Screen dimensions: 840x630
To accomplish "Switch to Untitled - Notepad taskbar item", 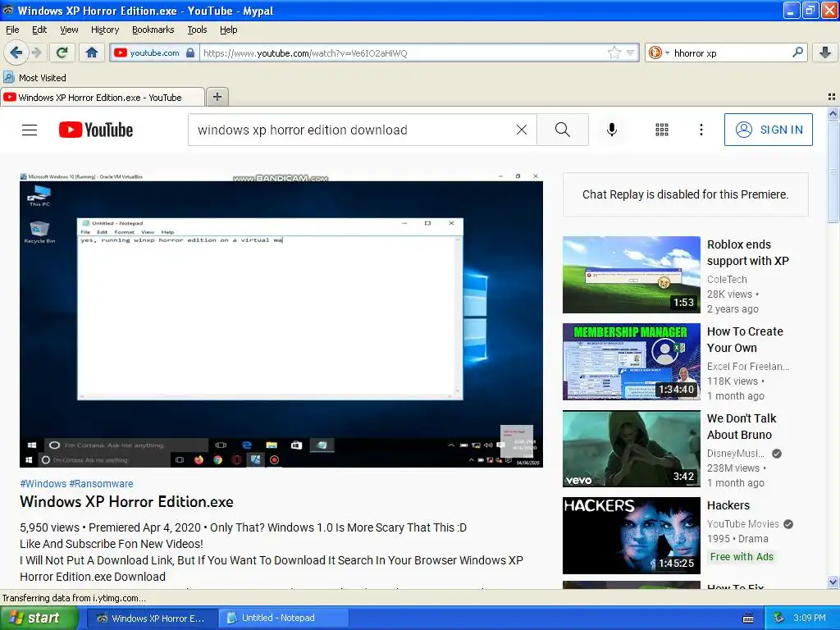I will click(283, 618).
